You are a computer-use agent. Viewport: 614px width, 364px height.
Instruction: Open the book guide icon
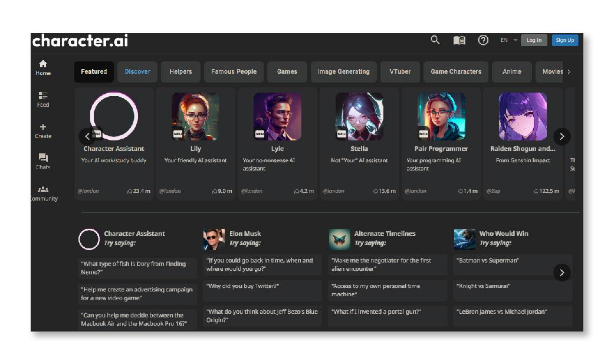point(459,40)
